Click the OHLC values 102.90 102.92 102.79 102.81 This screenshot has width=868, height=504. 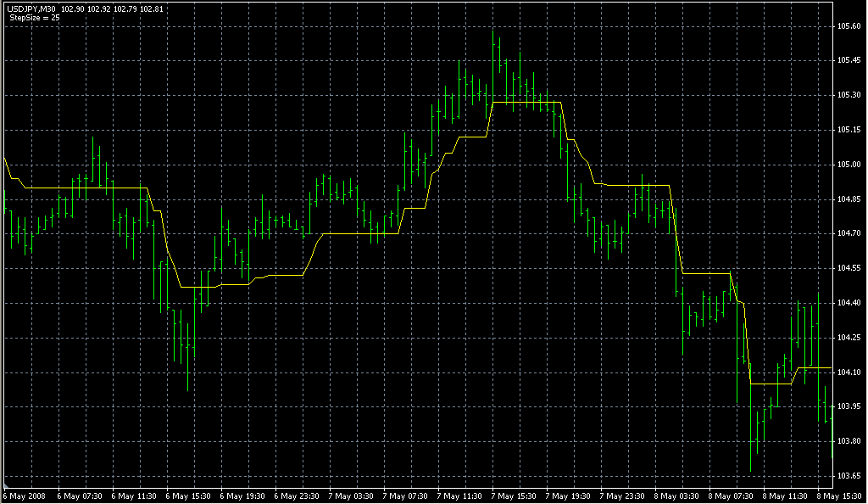(112, 9)
